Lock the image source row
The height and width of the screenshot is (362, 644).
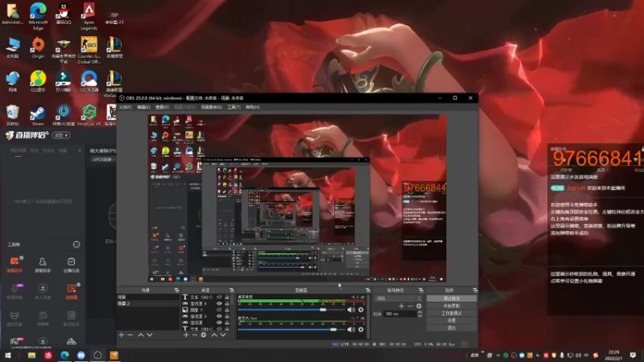(x=227, y=310)
